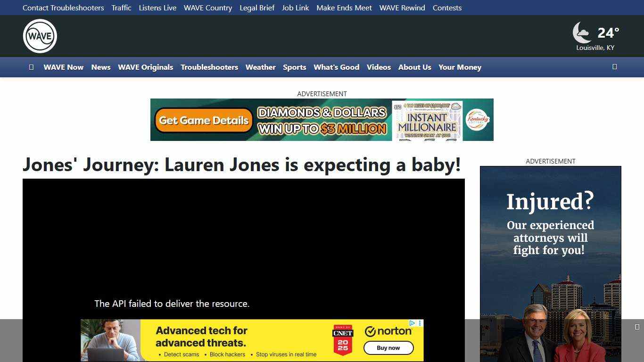Open the Sports section

pyautogui.click(x=294, y=67)
